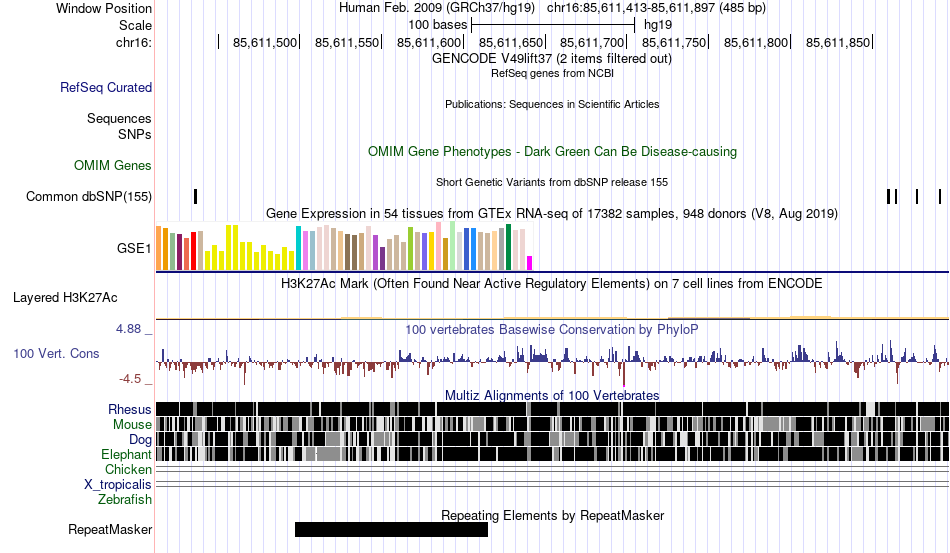Select the GSE1 gene expression label

coord(134,248)
